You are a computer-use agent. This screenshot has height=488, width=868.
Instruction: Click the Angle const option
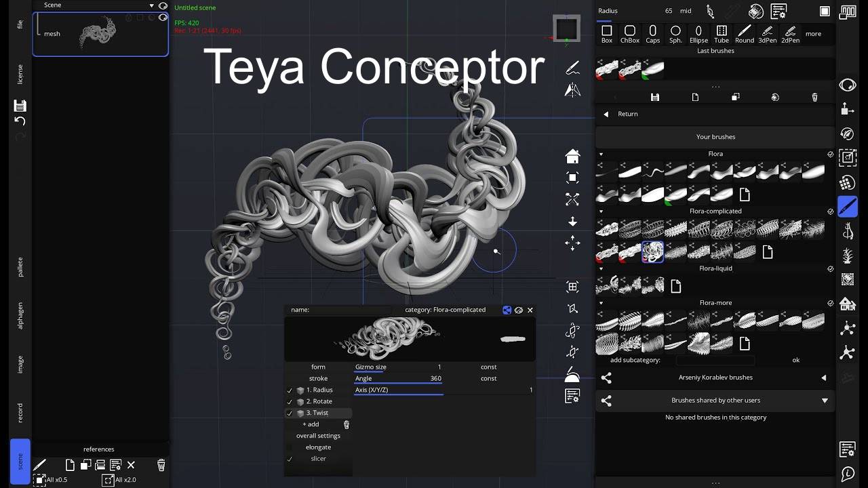(x=488, y=378)
